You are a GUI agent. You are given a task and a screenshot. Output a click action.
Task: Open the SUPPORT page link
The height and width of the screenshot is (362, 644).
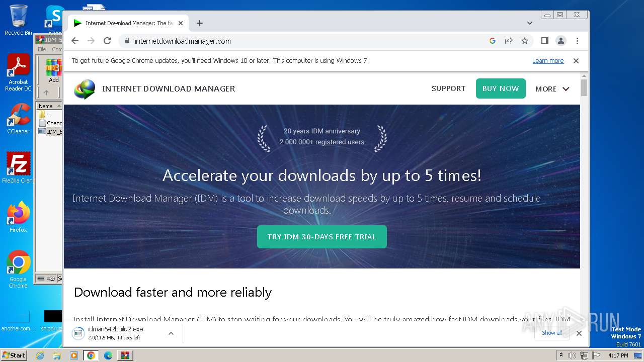pos(448,88)
